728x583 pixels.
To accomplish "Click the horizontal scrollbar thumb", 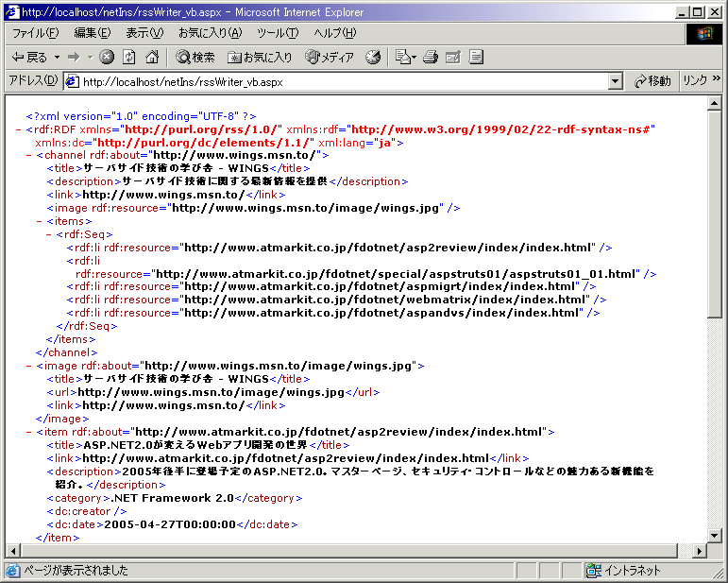I will (349, 551).
